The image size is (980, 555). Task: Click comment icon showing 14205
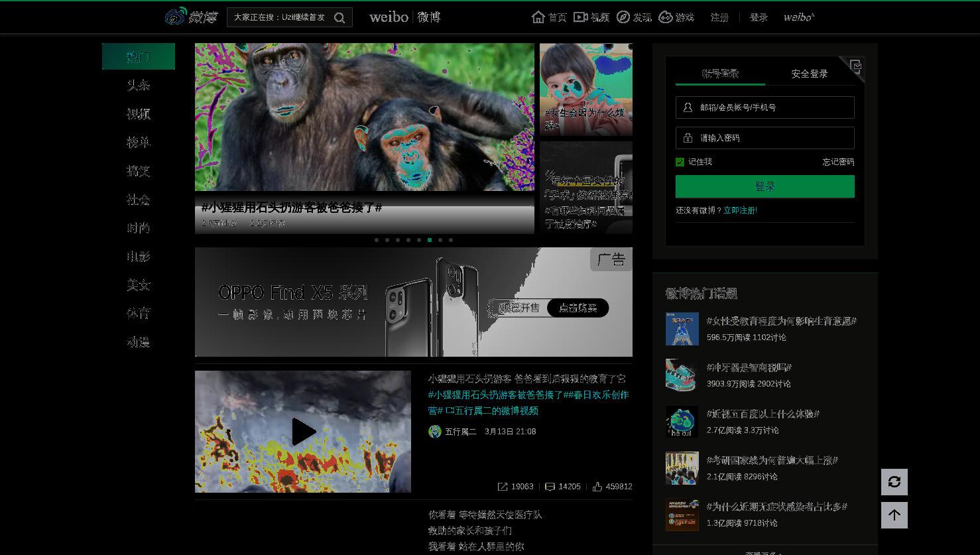550,487
